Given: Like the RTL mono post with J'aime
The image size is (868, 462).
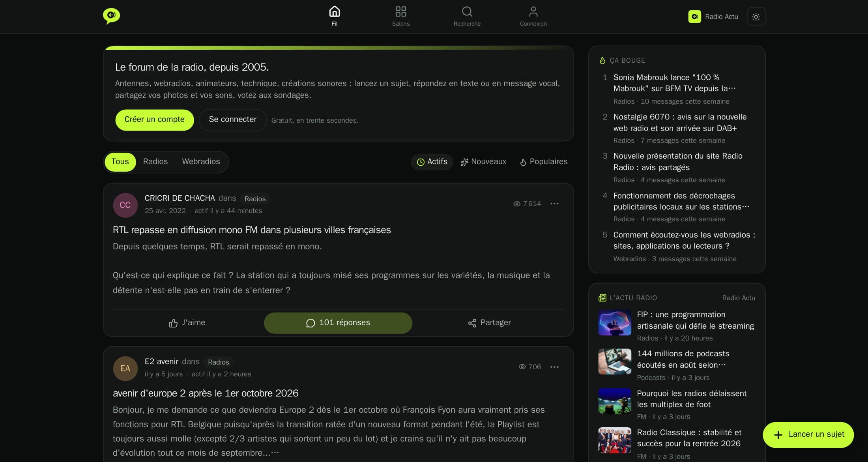Looking at the screenshot, I should (x=187, y=323).
